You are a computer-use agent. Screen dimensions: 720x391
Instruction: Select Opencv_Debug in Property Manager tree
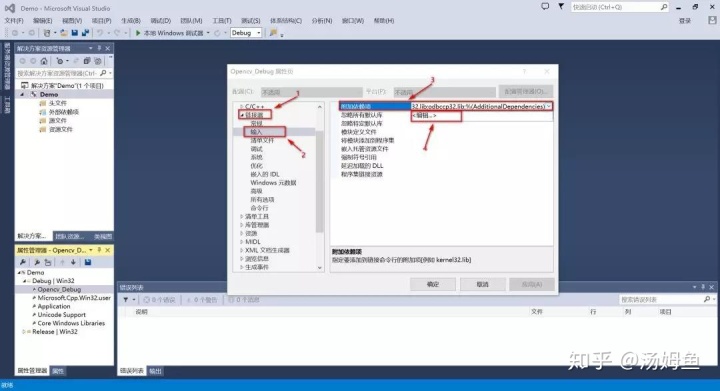point(59,289)
